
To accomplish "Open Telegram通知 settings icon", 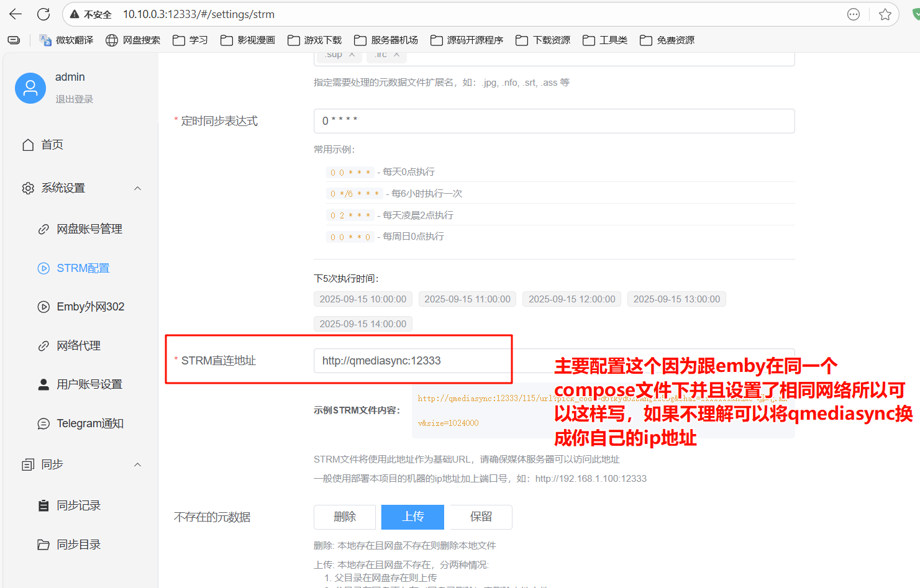I will click(x=43, y=423).
